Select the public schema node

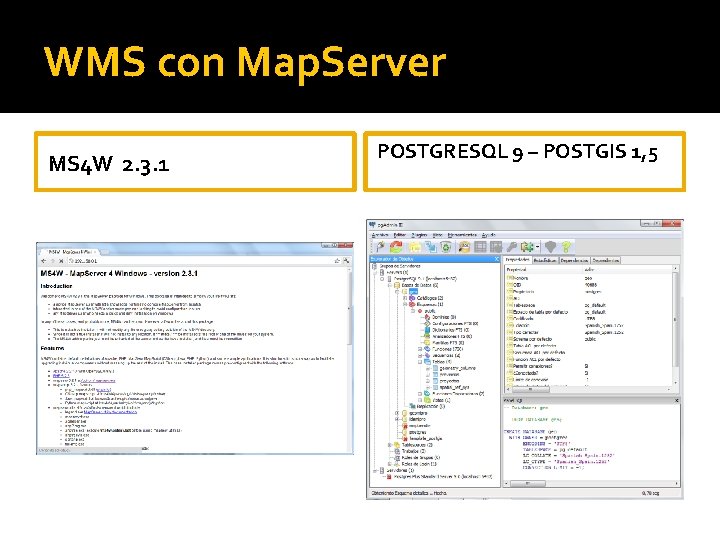tap(430, 311)
